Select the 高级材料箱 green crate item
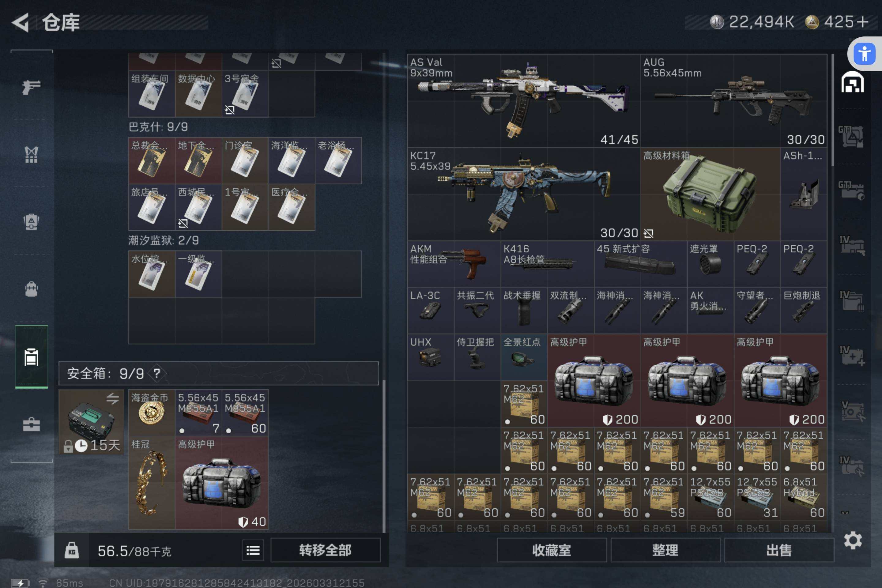The width and height of the screenshot is (882, 588). (710, 194)
